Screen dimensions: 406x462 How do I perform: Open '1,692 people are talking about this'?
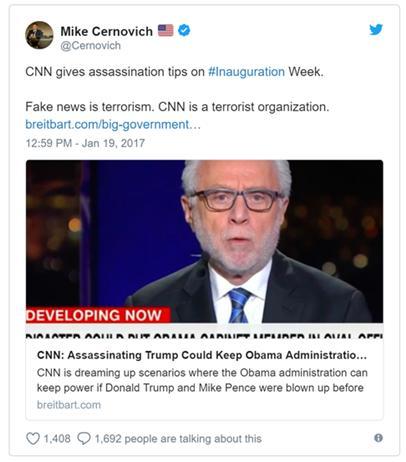pos(178,439)
